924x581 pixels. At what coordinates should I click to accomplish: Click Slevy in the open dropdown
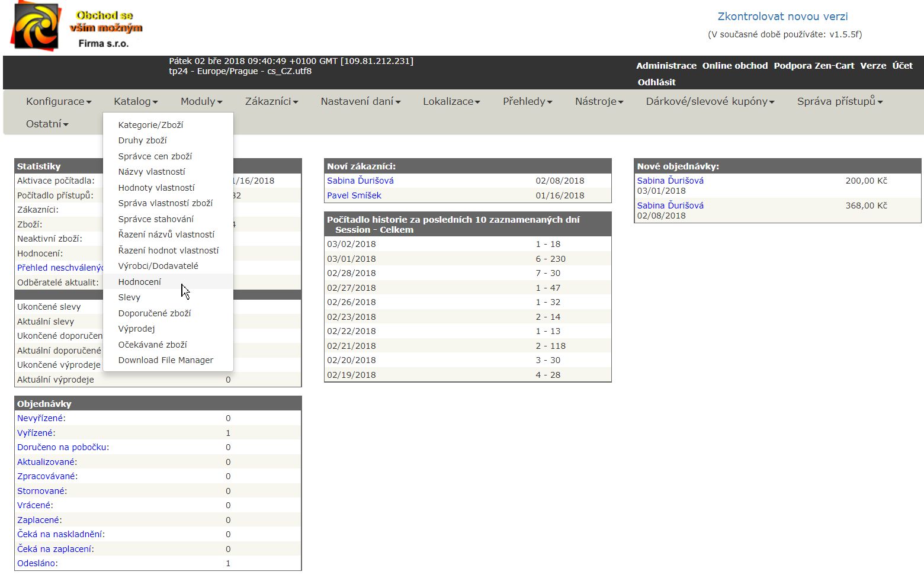pyautogui.click(x=129, y=297)
